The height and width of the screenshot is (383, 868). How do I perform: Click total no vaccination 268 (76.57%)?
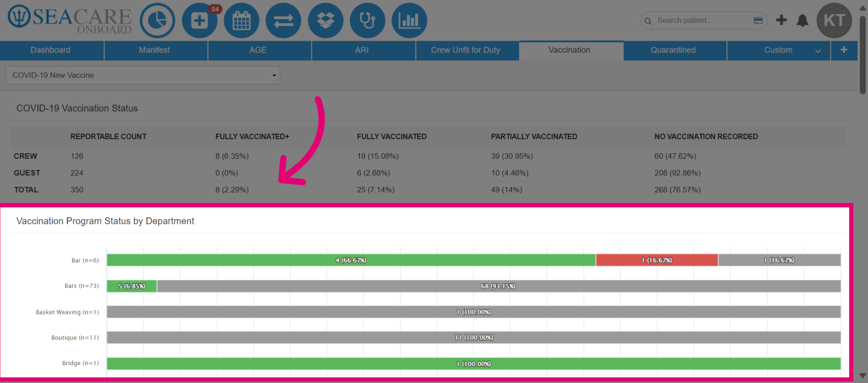tap(677, 190)
